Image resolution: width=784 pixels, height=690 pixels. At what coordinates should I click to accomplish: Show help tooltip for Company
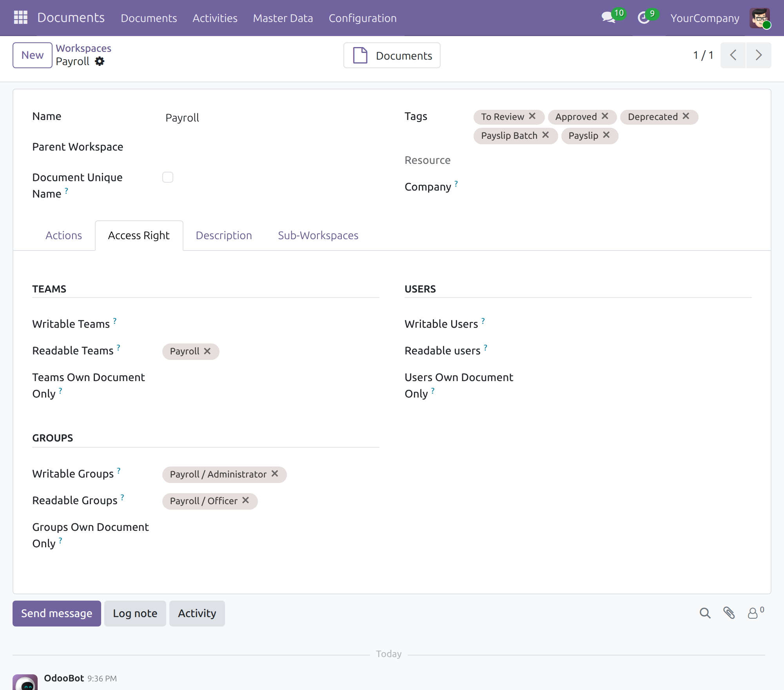pos(456,183)
